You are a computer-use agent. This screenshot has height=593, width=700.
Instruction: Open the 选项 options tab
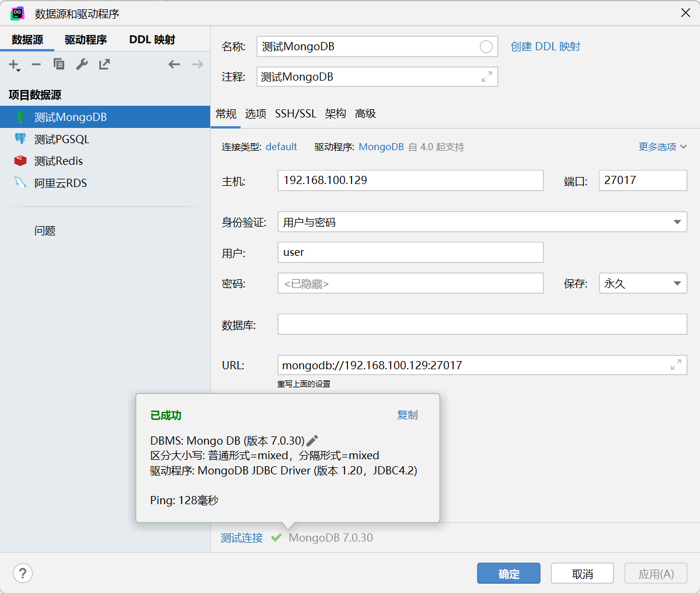coord(256,113)
